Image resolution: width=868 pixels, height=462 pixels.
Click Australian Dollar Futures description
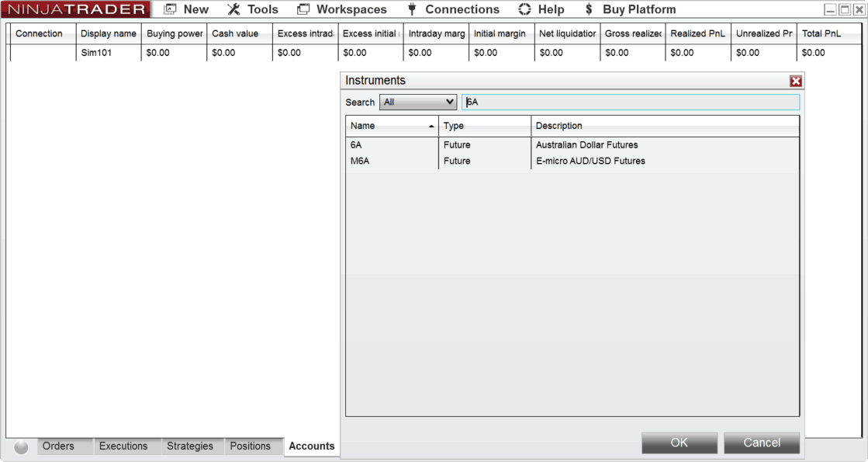(586, 145)
